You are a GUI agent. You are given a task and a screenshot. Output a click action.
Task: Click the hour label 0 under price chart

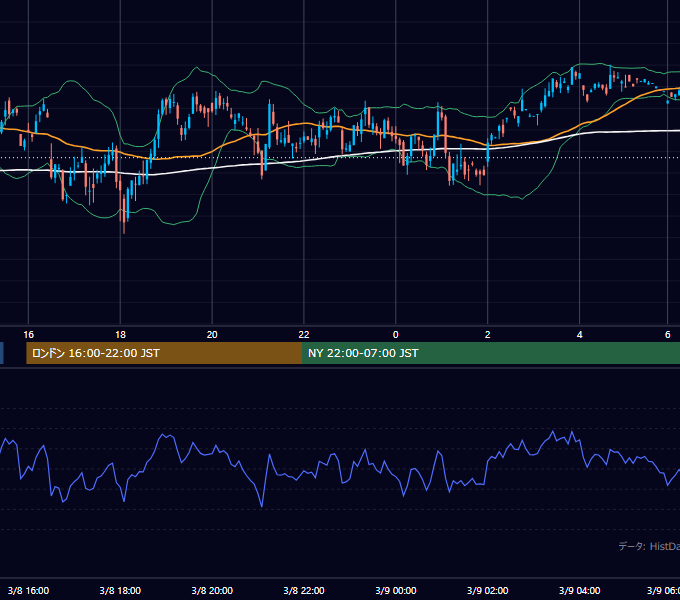(x=396, y=335)
